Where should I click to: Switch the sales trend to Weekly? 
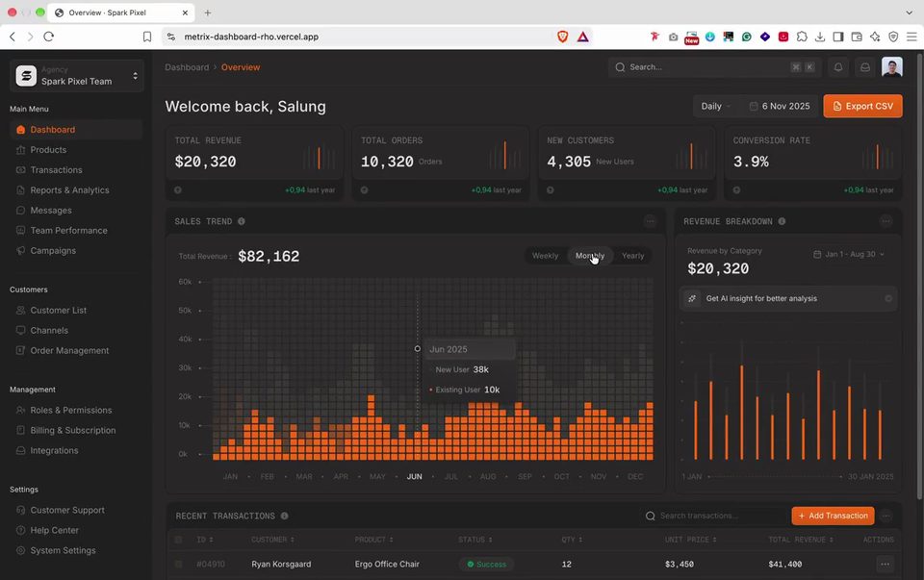click(545, 256)
